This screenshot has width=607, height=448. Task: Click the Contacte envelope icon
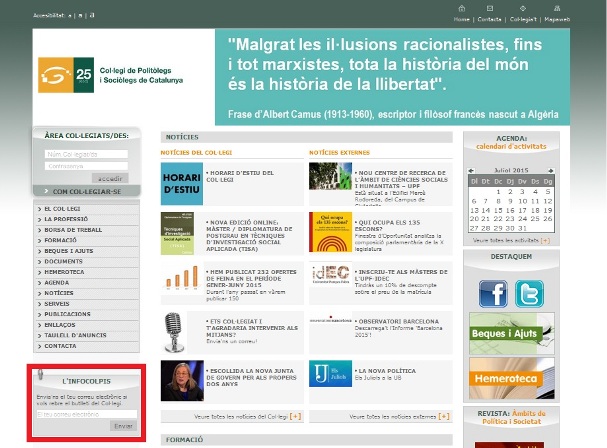490,9
